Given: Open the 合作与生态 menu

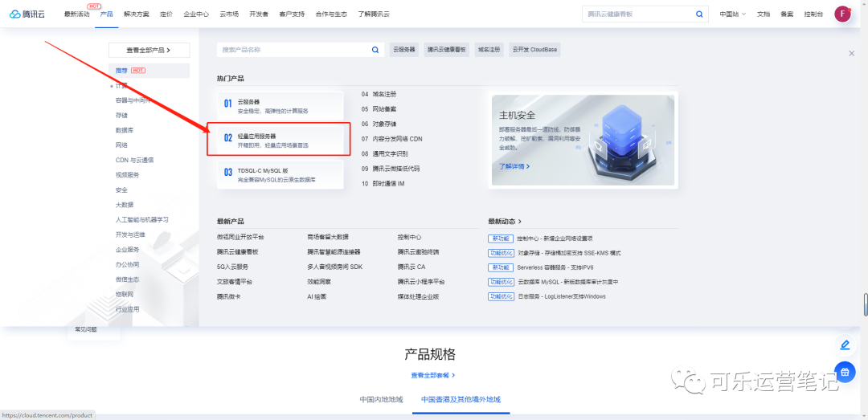Looking at the screenshot, I should (x=331, y=14).
